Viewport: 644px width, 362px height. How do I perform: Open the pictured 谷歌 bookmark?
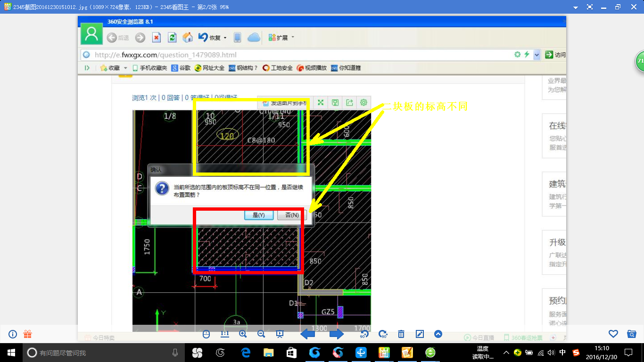(181, 68)
